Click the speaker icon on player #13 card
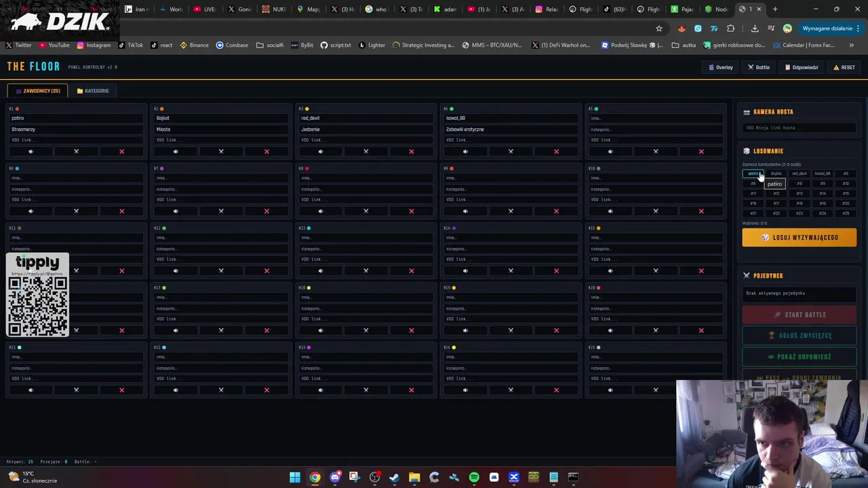This screenshot has width=868, height=488. tap(321, 270)
